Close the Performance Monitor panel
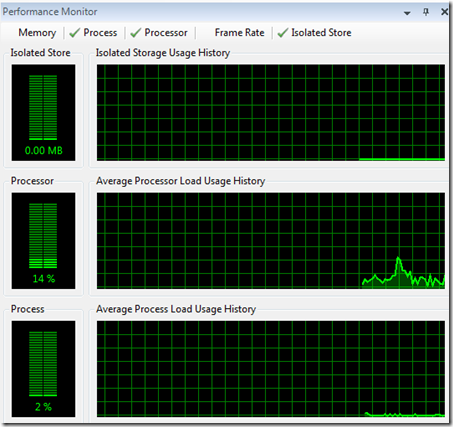 [444, 12]
